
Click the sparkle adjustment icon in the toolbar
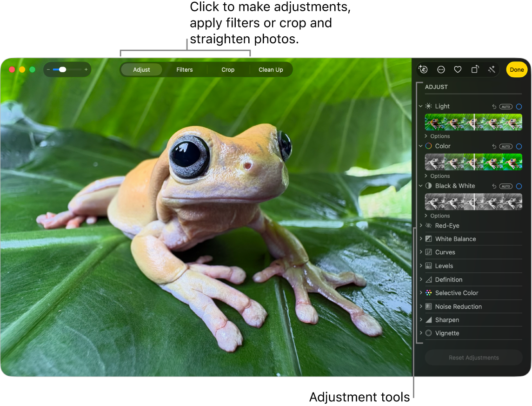[x=423, y=69]
